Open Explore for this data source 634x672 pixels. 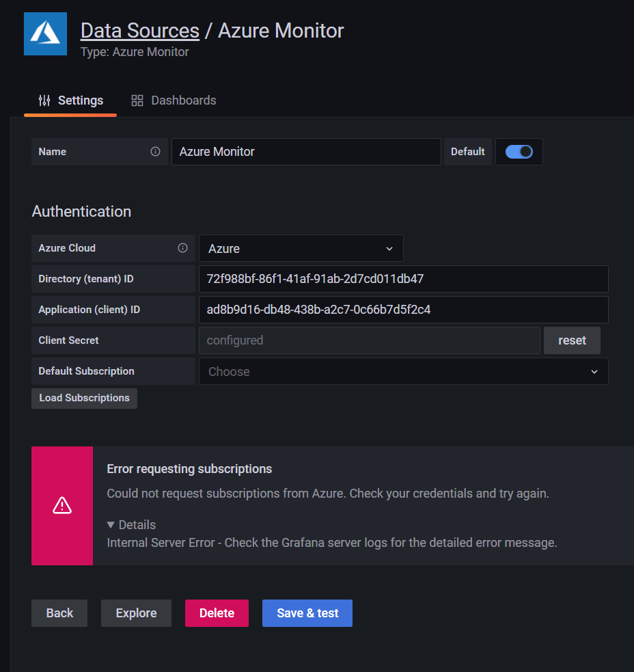click(x=136, y=613)
